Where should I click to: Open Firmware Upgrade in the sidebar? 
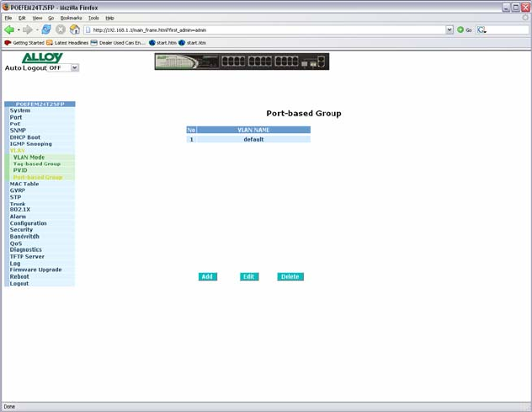[35, 270]
